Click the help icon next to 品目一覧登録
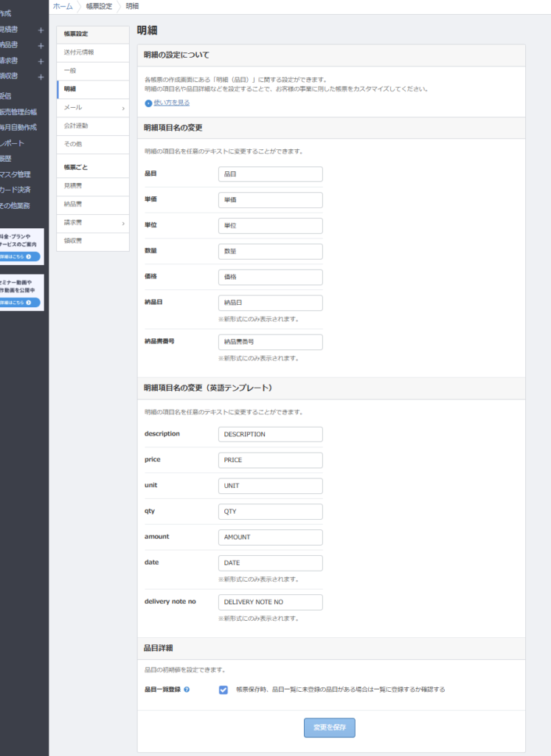This screenshot has height=756, width=551. pos(186,690)
